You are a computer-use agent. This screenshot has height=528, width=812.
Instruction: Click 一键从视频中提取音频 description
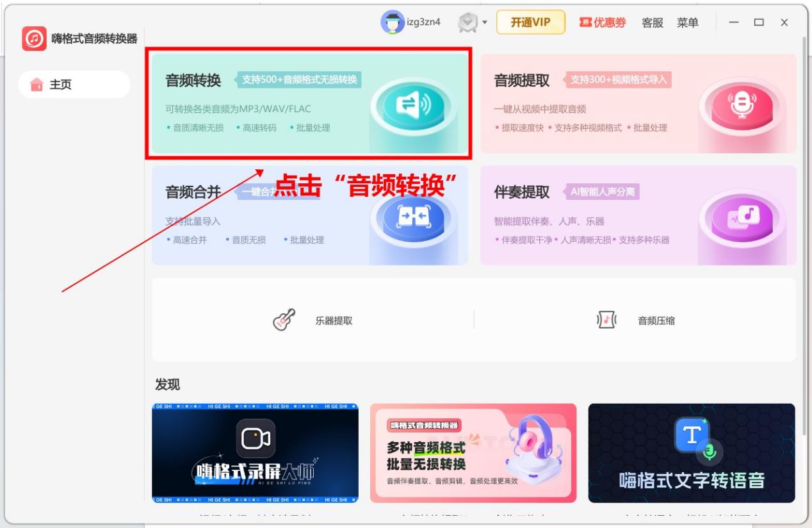click(540, 109)
